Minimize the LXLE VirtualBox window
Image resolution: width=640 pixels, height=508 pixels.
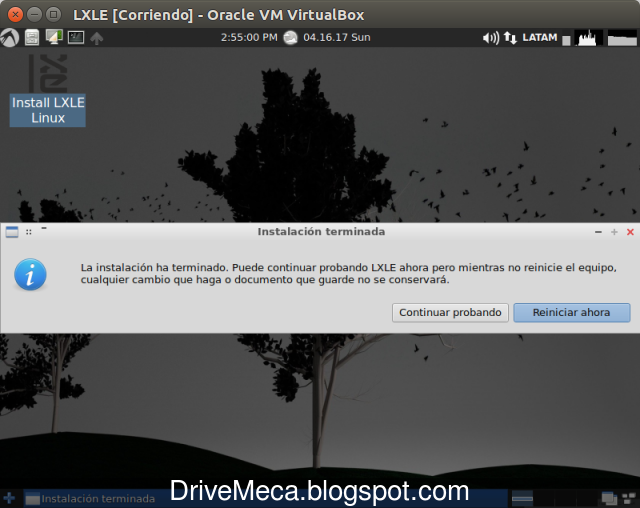click(34, 15)
